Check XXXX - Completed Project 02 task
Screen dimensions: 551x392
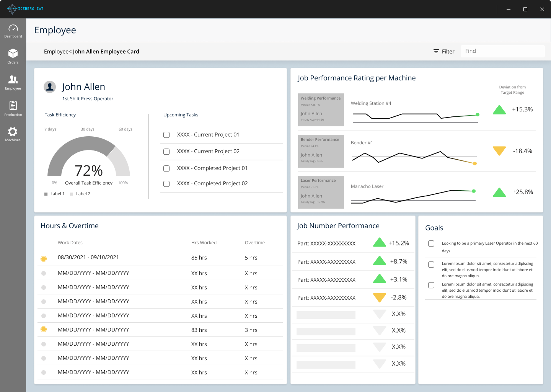(x=166, y=184)
